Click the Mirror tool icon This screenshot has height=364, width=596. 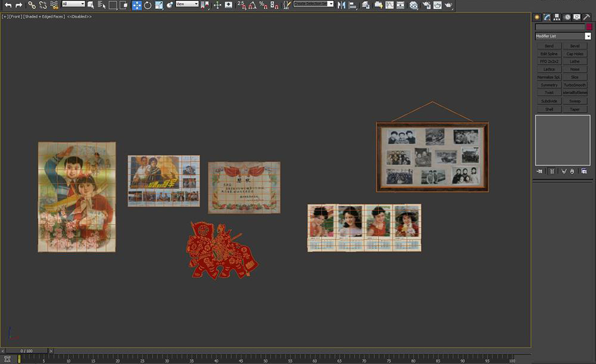pos(342,5)
